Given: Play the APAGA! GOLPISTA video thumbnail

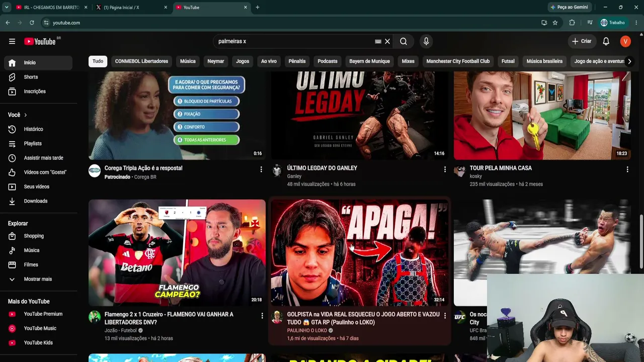Looking at the screenshot, I should point(359,253).
